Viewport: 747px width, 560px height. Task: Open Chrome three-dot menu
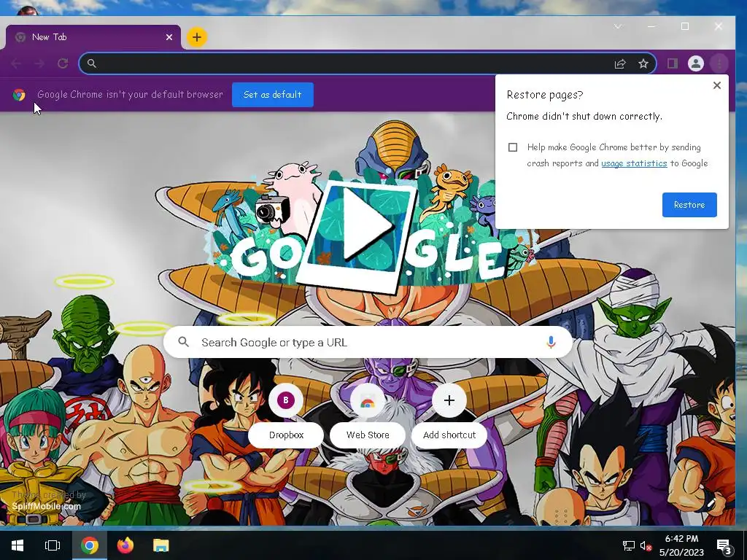pos(719,63)
